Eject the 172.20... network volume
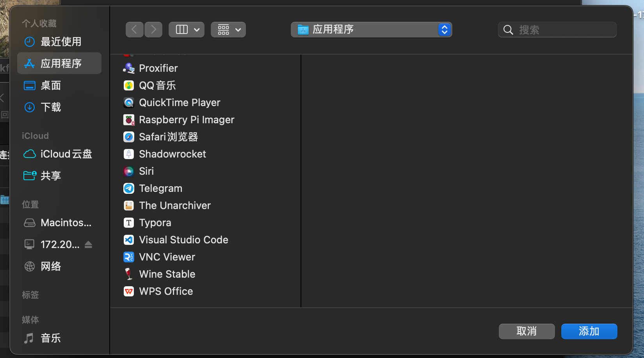Viewport: 644px width, 358px height. [88, 245]
